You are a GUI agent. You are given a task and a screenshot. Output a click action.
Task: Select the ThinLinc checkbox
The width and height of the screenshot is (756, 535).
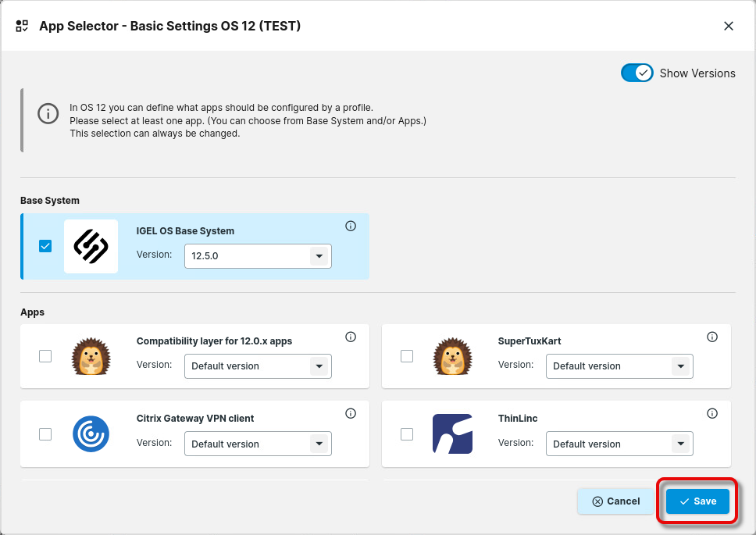coord(407,433)
